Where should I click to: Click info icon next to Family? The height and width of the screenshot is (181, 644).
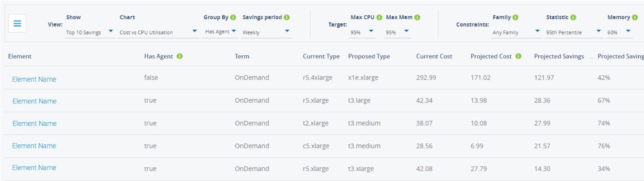[516, 17]
